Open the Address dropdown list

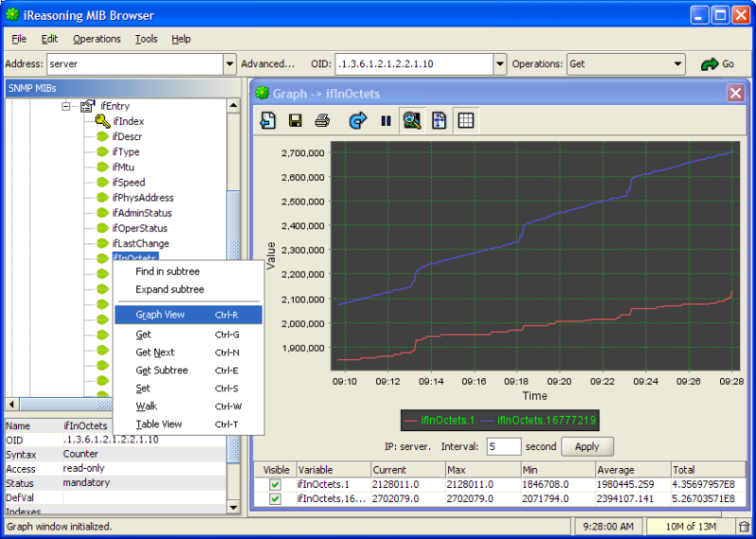coord(230,64)
